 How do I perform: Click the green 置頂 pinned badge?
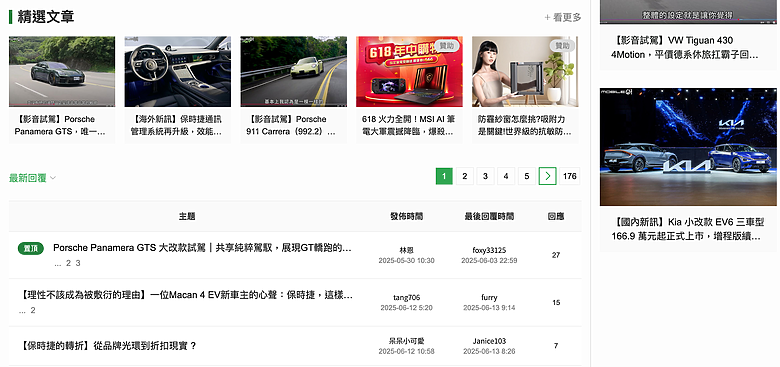(x=31, y=248)
